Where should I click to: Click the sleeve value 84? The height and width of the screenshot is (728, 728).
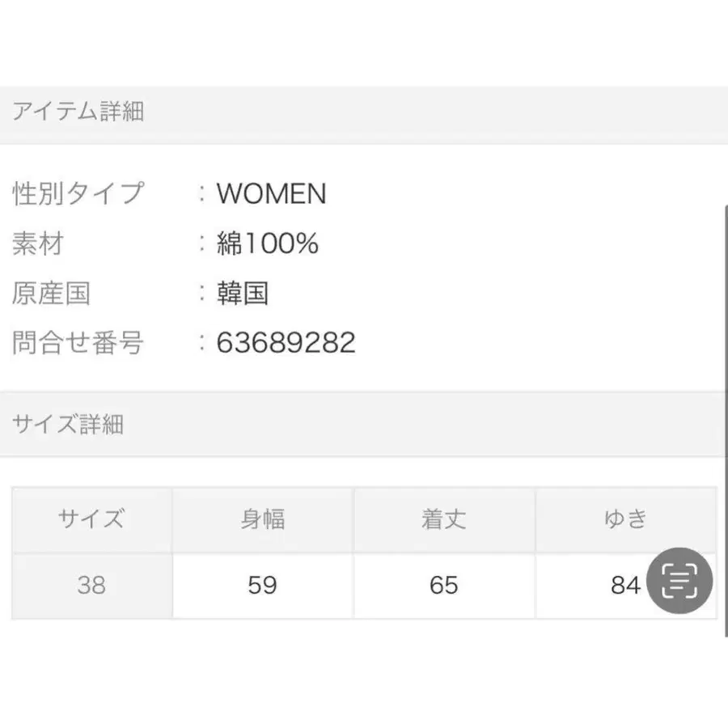tap(625, 585)
